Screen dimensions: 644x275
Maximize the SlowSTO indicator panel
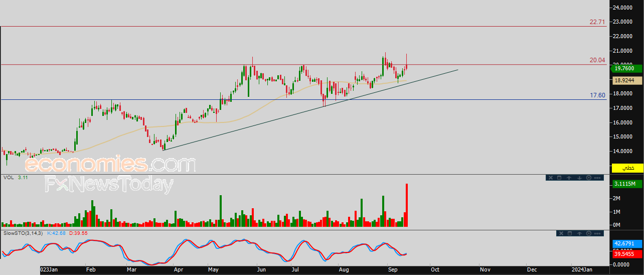pyautogui.click(x=570, y=233)
